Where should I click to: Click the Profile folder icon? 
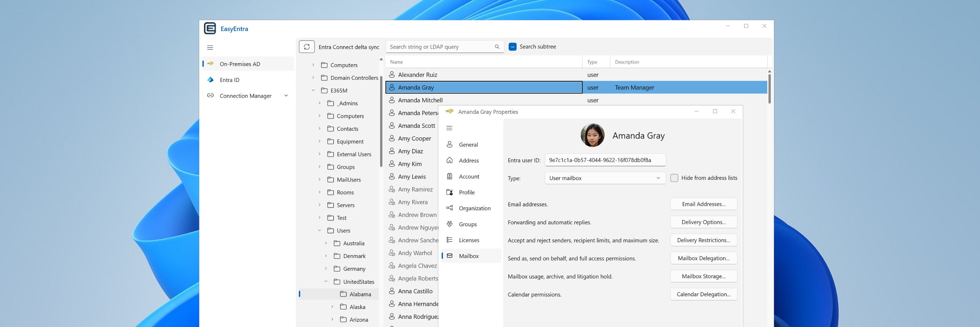449,192
